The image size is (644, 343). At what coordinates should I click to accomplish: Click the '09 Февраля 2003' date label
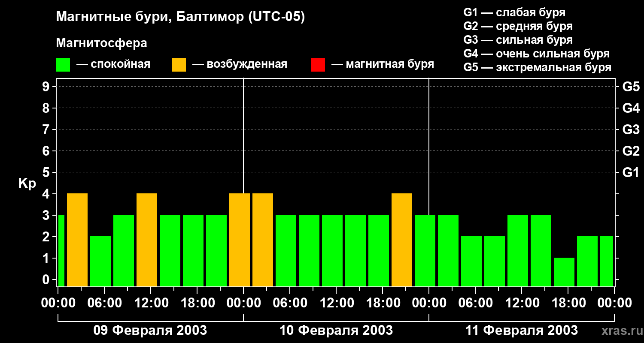tap(150, 331)
